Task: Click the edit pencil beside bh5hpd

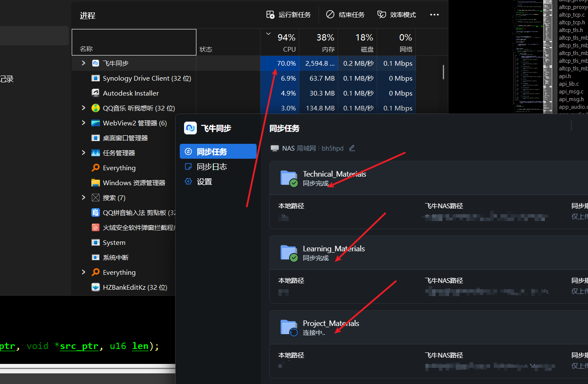Action: click(x=352, y=148)
